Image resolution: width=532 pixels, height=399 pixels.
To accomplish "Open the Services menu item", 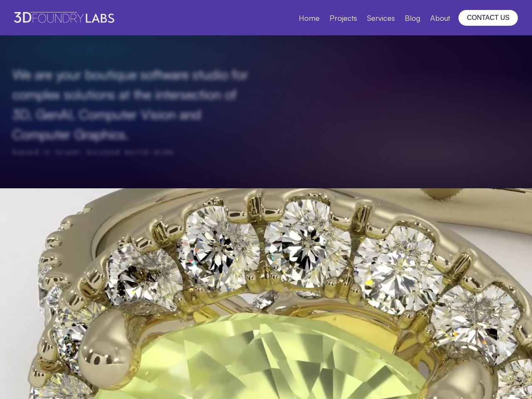I will click(x=381, y=18).
